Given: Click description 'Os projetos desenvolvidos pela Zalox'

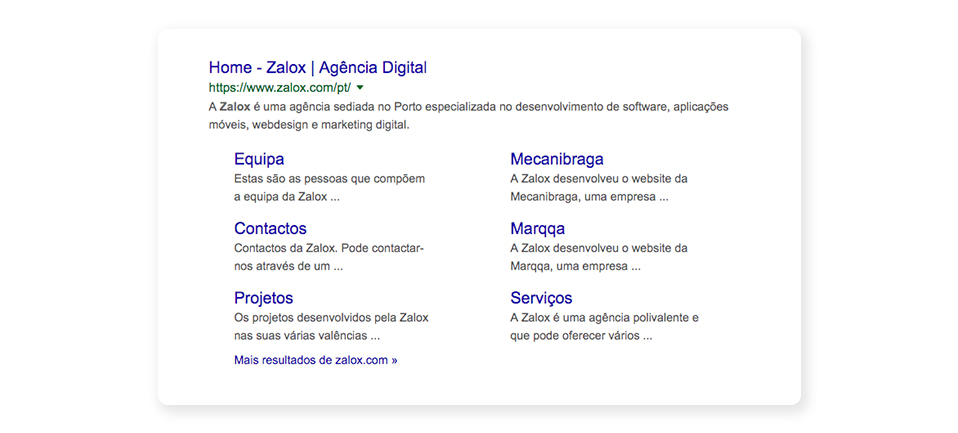Looking at the screenshot, I should (x=331, y=318).
